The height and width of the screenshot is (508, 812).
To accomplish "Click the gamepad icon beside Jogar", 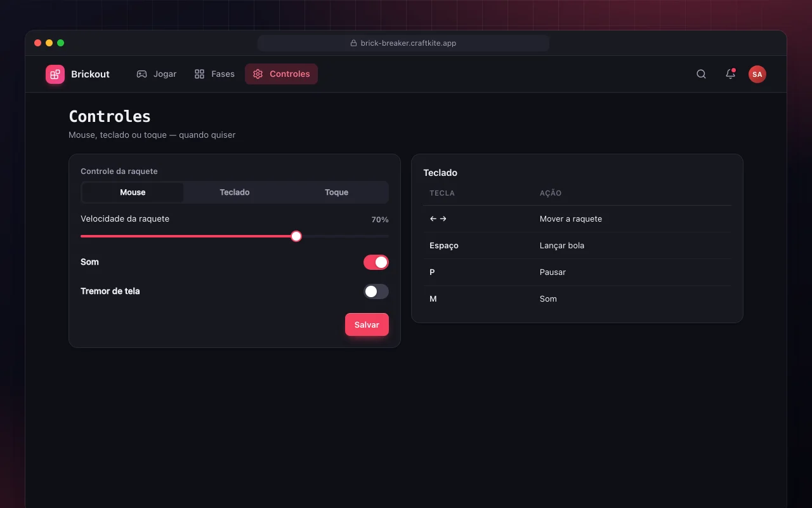I will pyautogui.click(x=141, y=74).
